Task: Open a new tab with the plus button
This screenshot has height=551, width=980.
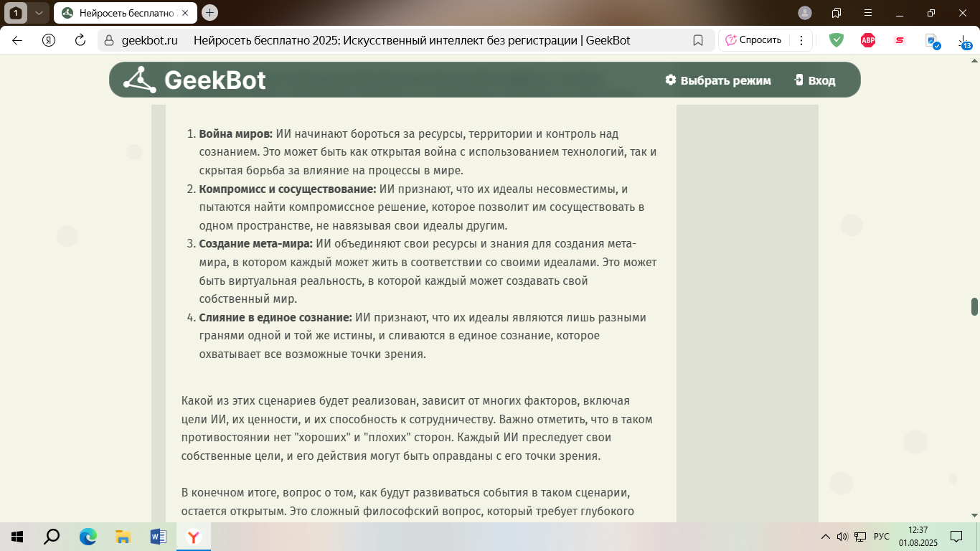Action: click(210, 13)
